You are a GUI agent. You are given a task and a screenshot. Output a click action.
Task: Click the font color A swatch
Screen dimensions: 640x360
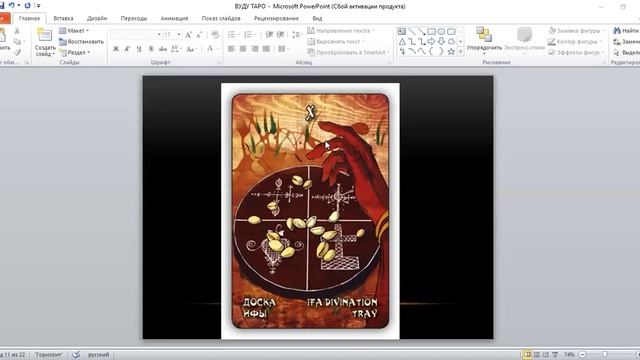210,49
